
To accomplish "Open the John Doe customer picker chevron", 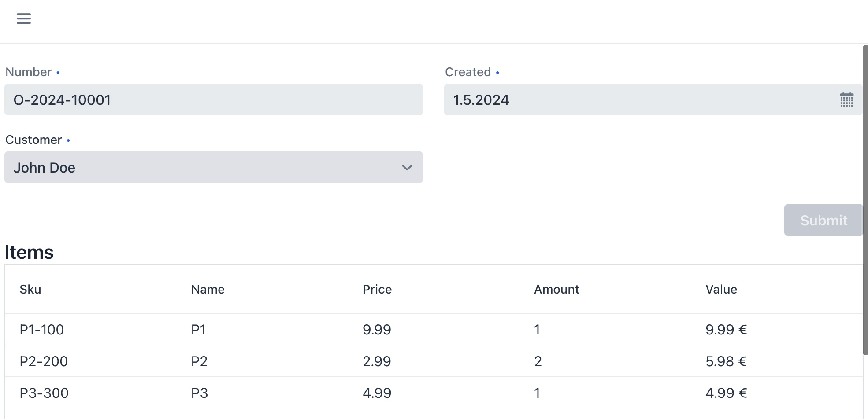I will coord(407,167).
